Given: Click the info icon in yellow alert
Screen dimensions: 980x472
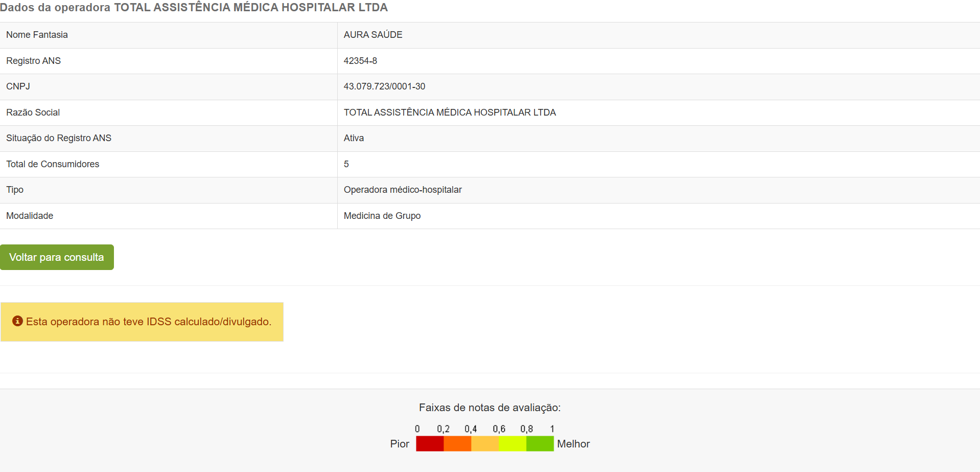Looking at the screenshot, I should click(x=17, y=321).
